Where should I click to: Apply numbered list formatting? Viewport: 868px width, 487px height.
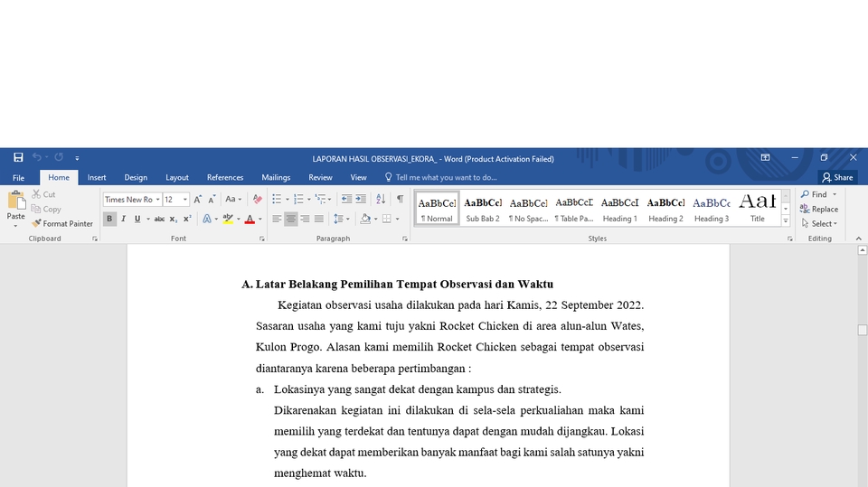click(298, 199)
